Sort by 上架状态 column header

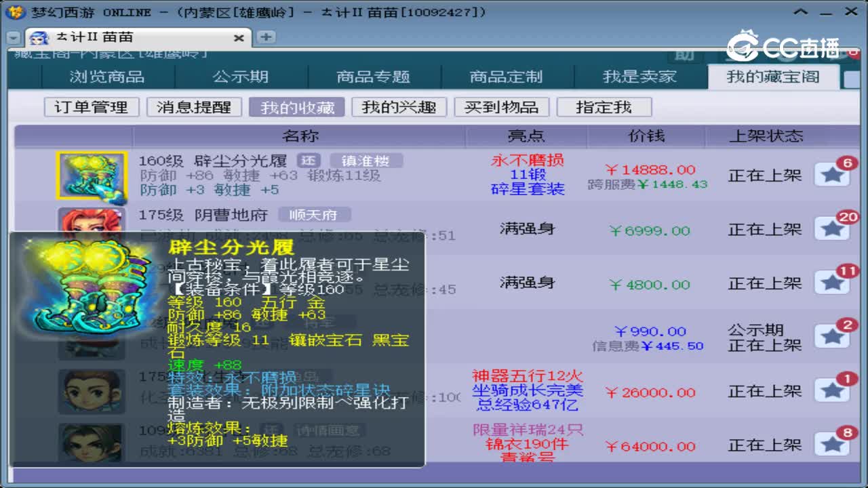(766, 136)
